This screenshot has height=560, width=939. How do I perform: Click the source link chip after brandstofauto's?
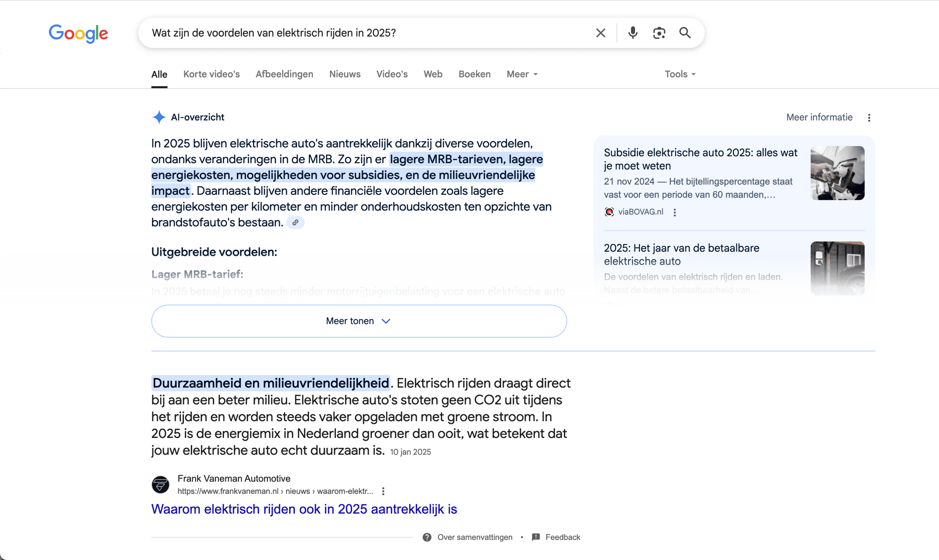coord(295,223)
